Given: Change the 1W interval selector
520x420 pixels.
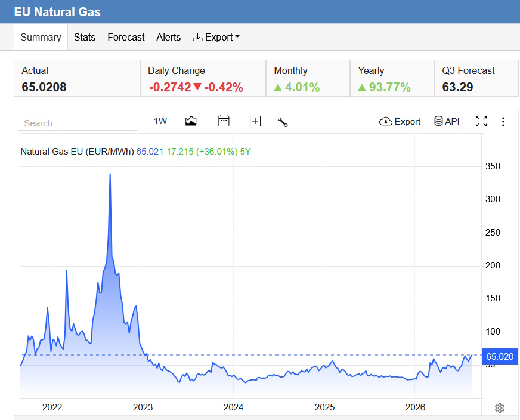Looking at the screenshot, I should (160, 121).
